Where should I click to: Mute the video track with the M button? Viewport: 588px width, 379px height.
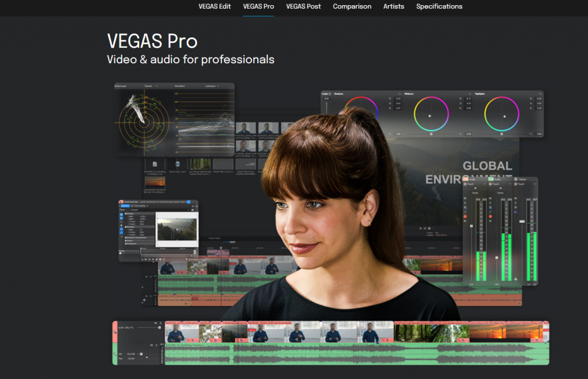click(155, 323)
